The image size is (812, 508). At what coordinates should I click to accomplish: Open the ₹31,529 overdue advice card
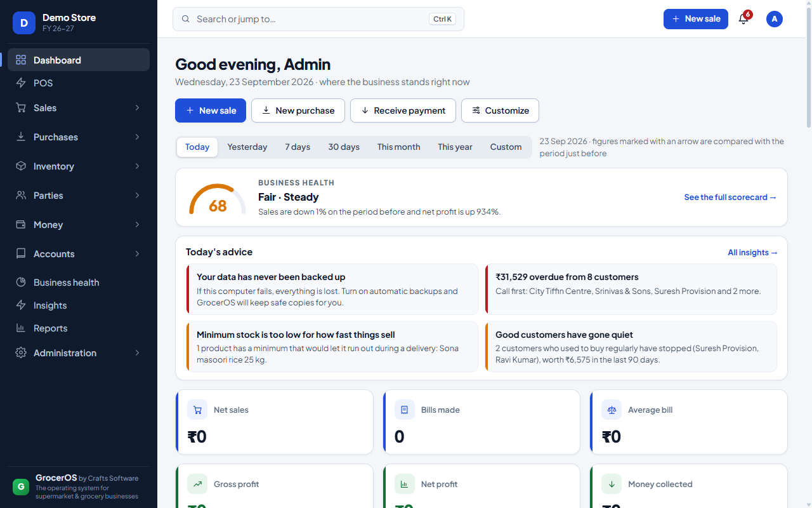click(x=631, y=289)
